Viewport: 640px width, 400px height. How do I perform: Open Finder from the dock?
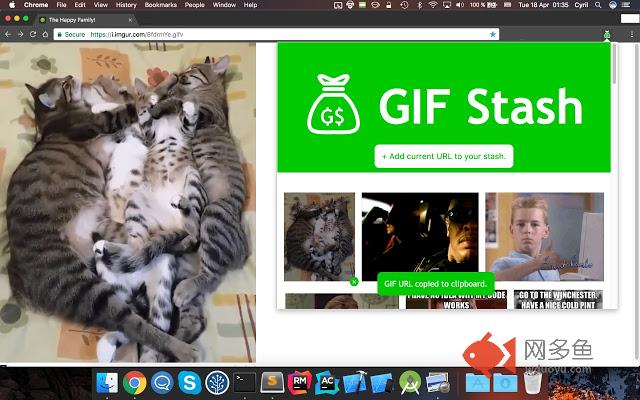pos(107,383)
